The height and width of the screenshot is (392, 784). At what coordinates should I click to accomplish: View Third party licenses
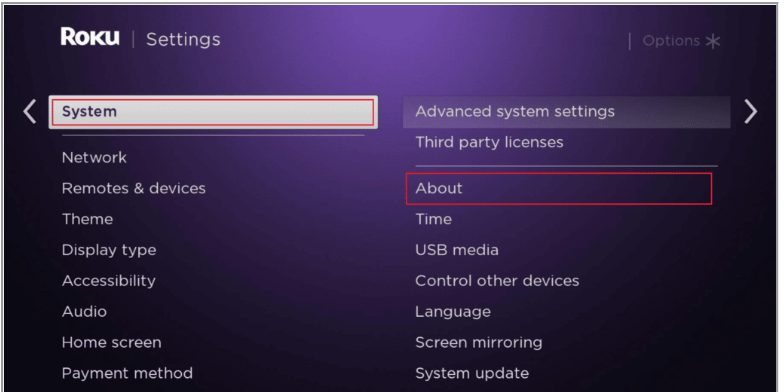point(489,142)
